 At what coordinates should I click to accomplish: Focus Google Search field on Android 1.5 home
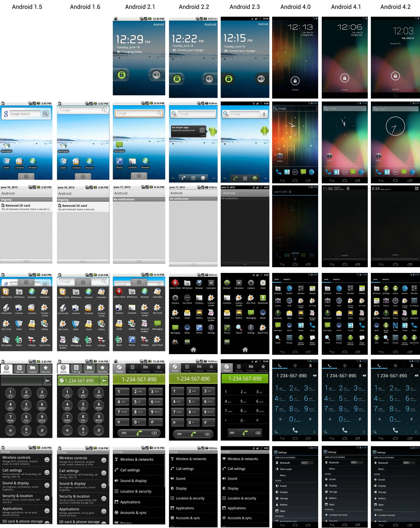pos(25,114)
